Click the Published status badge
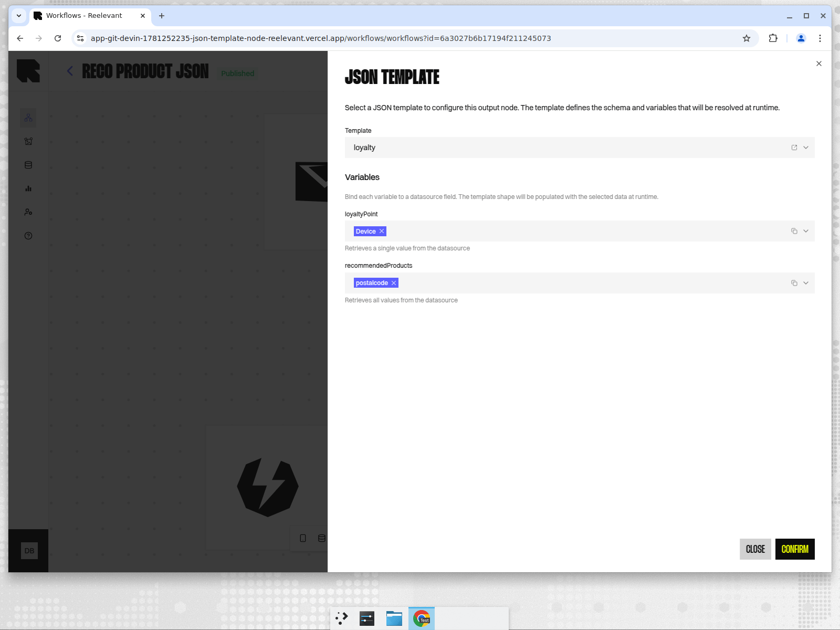This screenshot has width=840, height=630. 238,73
